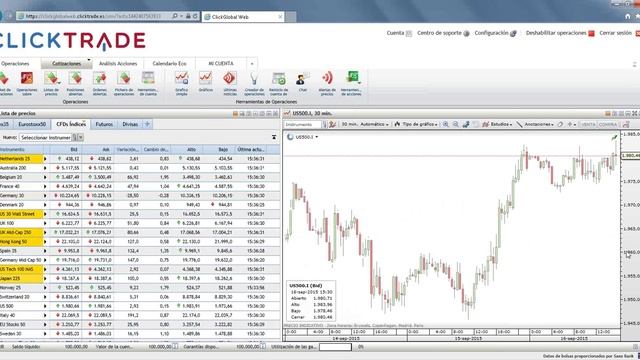Viewport: 640px width, 360px height.
Task: Open Fichero de operaciones icon
Action: click(x=124, y=83)
